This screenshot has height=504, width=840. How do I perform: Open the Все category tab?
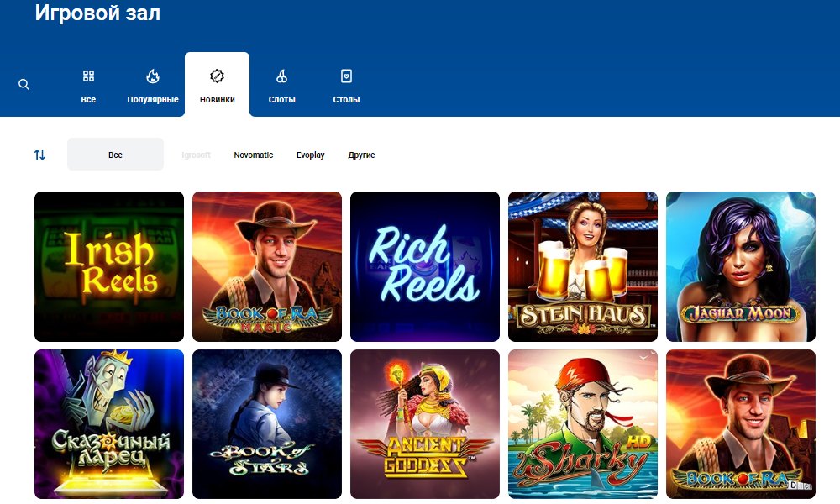point(88,86)
